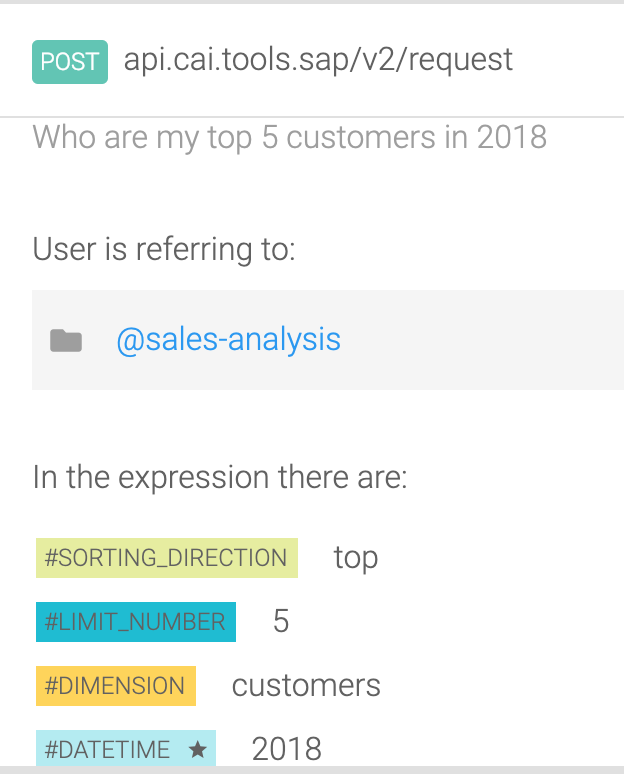Click the 'In the expression there are:' heading

click(220, 477)
